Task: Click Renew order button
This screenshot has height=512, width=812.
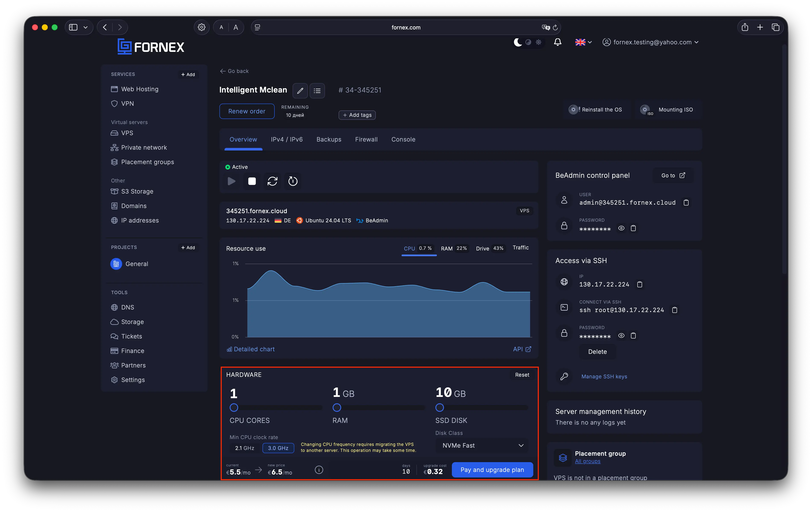Action: (x=246, y=111)
